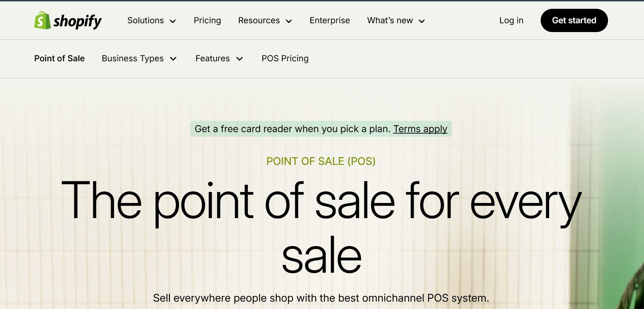Open the Terms apply link

[420, 129]
